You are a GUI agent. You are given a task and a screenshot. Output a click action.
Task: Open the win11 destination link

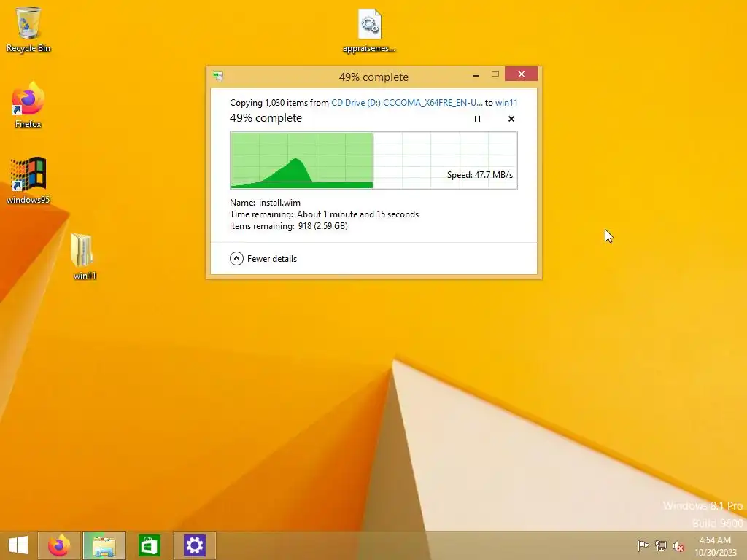click(506, 103)
